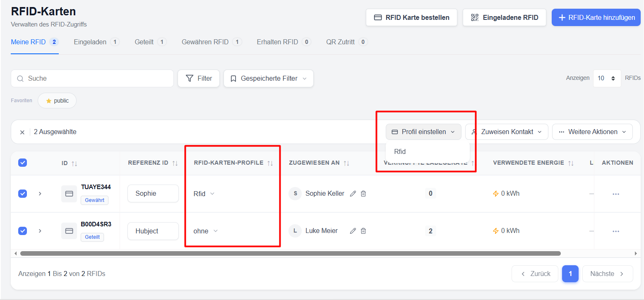Click the B00D4SR3 ID text

(x=96, y=224)
